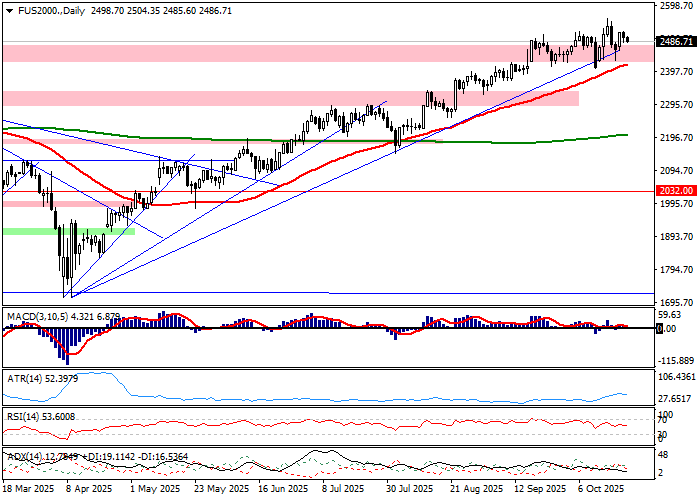The height and width of the screenshot is (500, 700).
Task: Click the red 2032.00 price level label
Action: click(675, 190)
